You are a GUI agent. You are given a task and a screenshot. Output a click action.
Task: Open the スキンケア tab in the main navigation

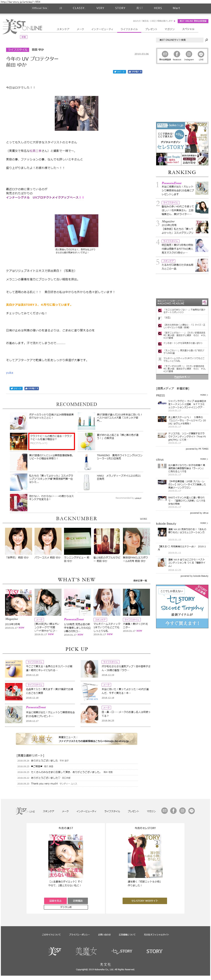[x=63, y=29]
